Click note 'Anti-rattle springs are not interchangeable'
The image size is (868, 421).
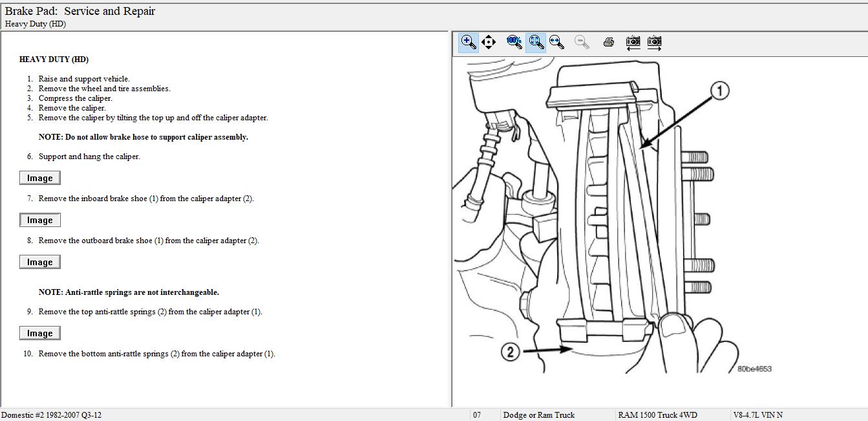click(129, 292)
